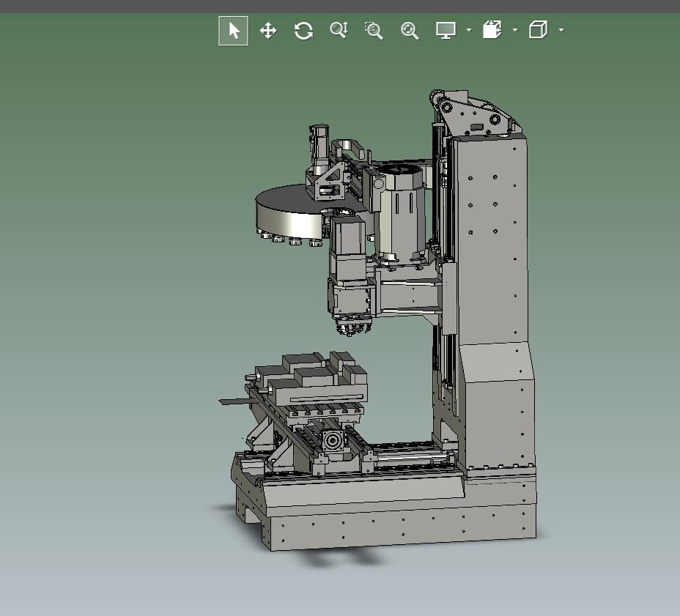
Task: Click the zoom in/out magnifier tool
Action: coord(339,31)
